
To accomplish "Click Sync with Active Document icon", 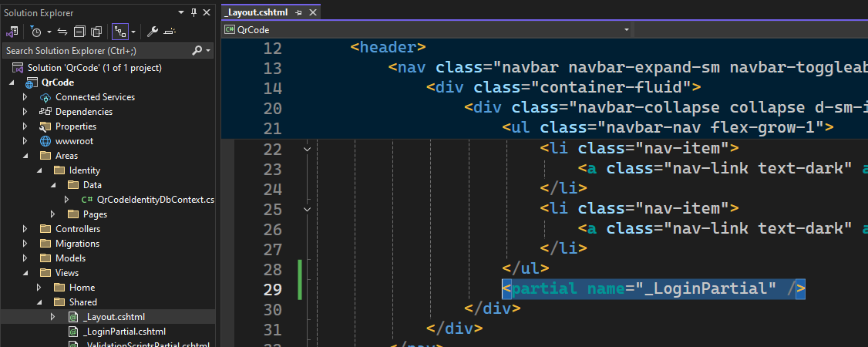I will (62, 32).
